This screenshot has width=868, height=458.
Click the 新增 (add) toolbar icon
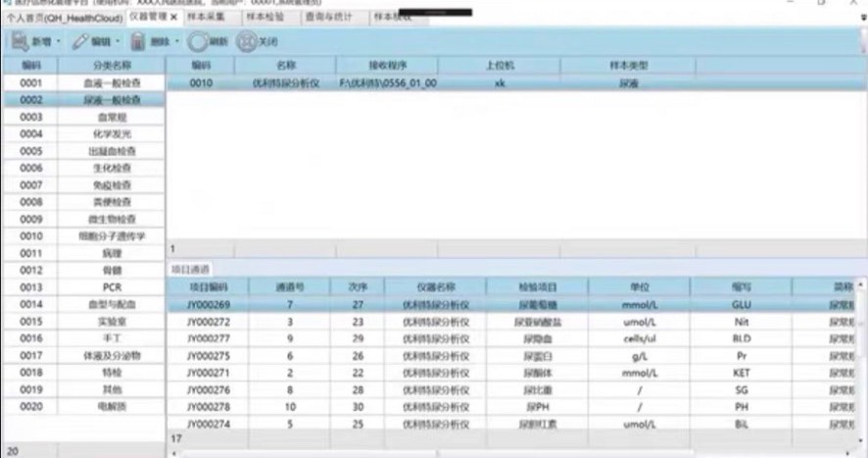(x=20, y=41)
